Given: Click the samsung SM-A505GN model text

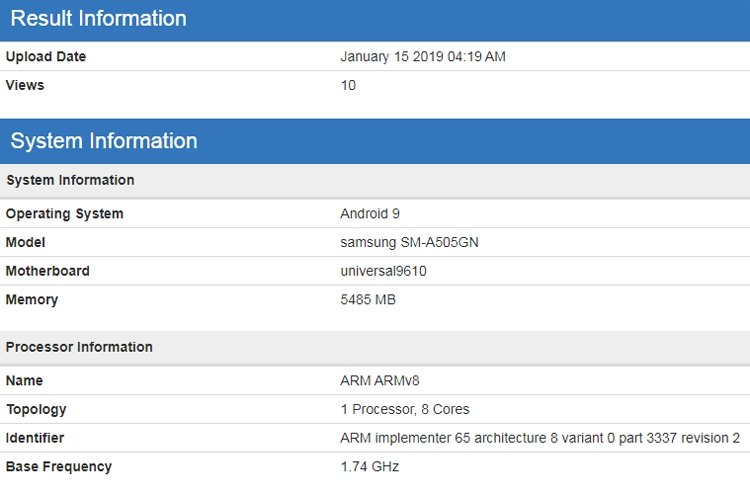Looking at the screenshot, I should [409, 242].
